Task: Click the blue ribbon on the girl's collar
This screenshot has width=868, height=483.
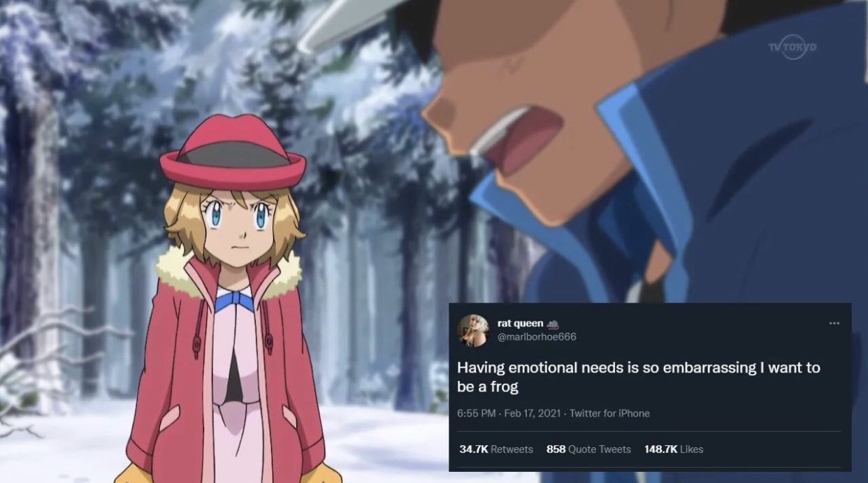Action: coord(234,303)
